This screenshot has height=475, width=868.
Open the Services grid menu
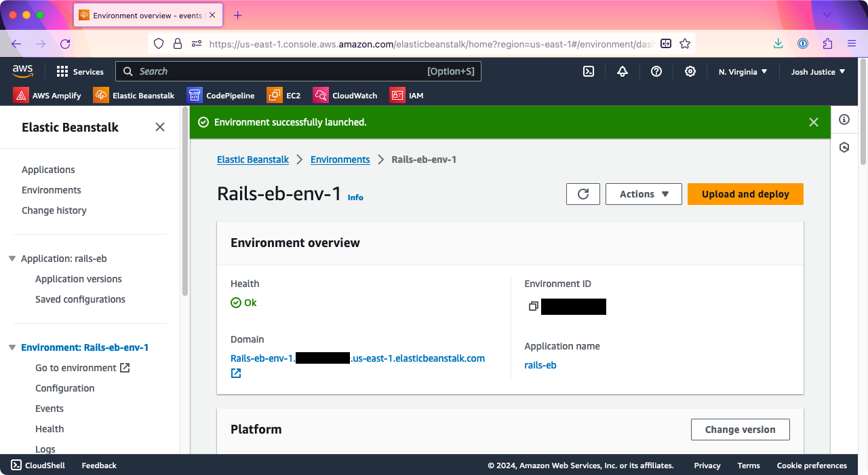coord(80,71)
